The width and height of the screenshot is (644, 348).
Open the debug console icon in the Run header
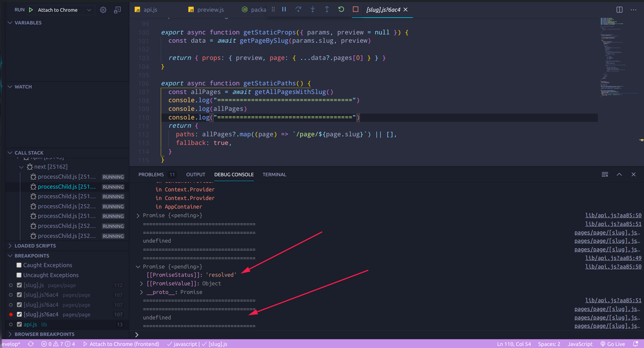click(x=117, y=10)
